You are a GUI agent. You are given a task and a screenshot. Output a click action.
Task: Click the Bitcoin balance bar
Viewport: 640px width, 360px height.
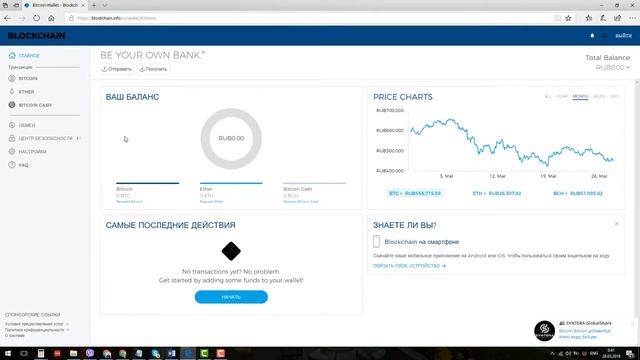pos(147,183)
